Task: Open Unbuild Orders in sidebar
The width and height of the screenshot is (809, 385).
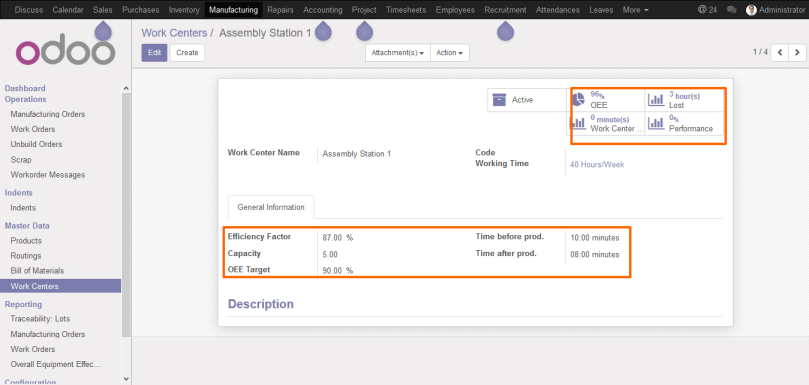Action: point(36,144)
